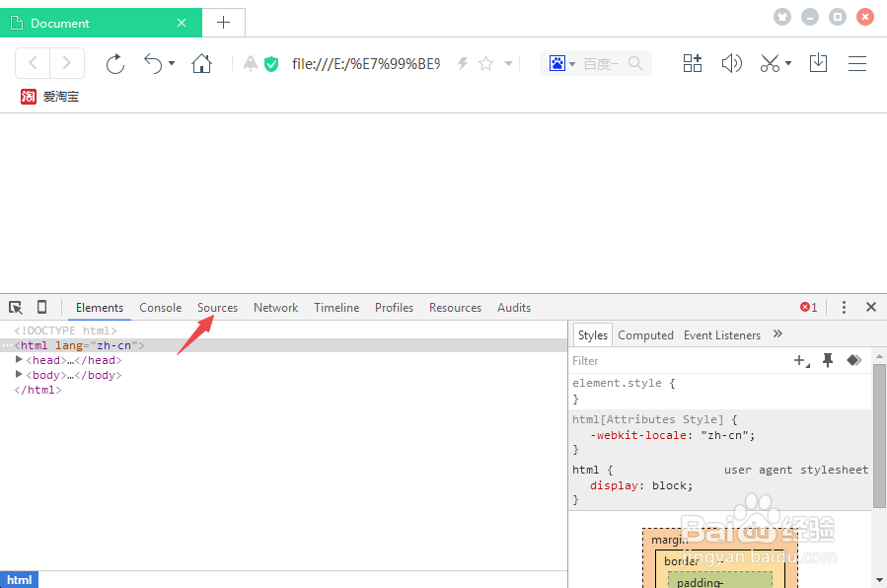This screenshot has height=588, width=887.
Task: Open the dropdown arrow beside the undo icon
Action: click(x=172, y=63)
